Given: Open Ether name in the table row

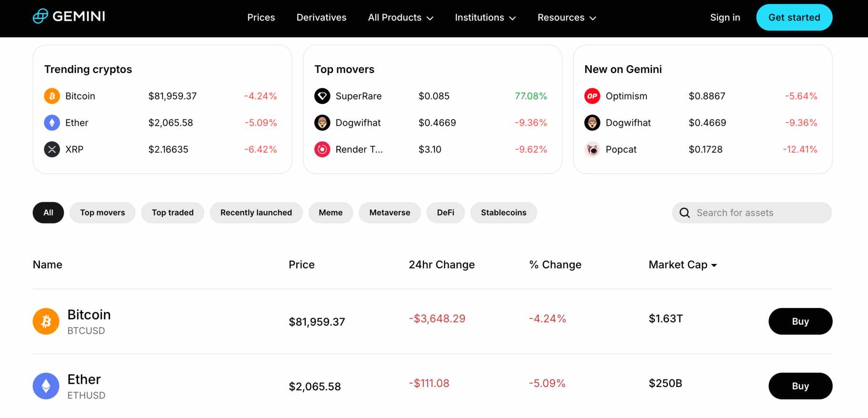Looking at the screenshot, I should point(84,379).
